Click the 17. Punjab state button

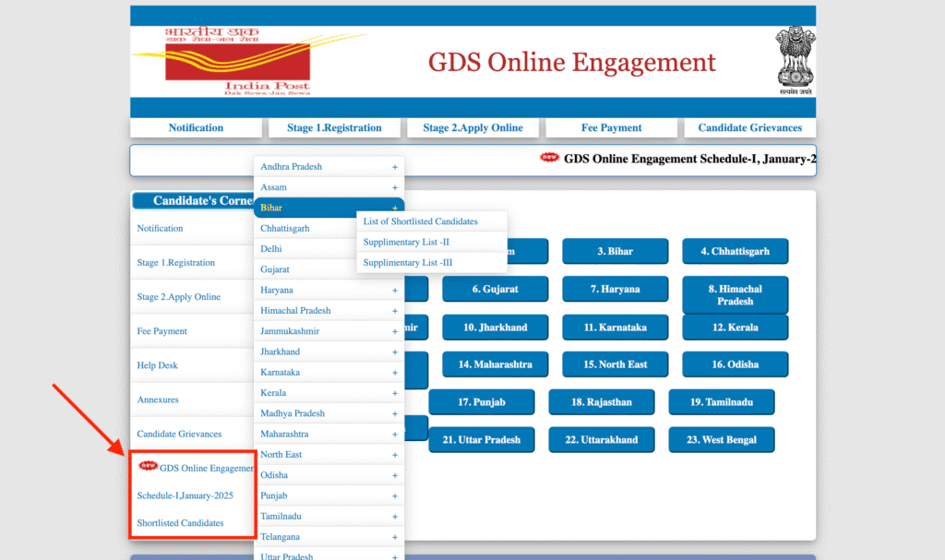(x=481, y=402)
